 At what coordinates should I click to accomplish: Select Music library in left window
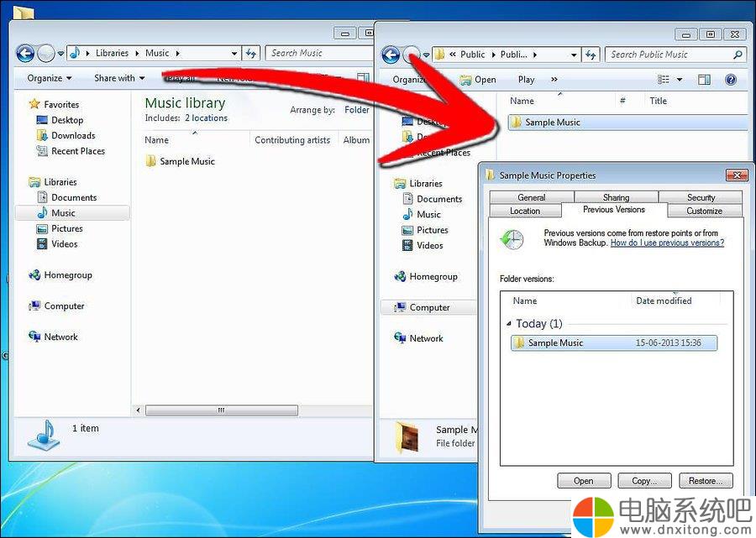[x=73, y=213]
